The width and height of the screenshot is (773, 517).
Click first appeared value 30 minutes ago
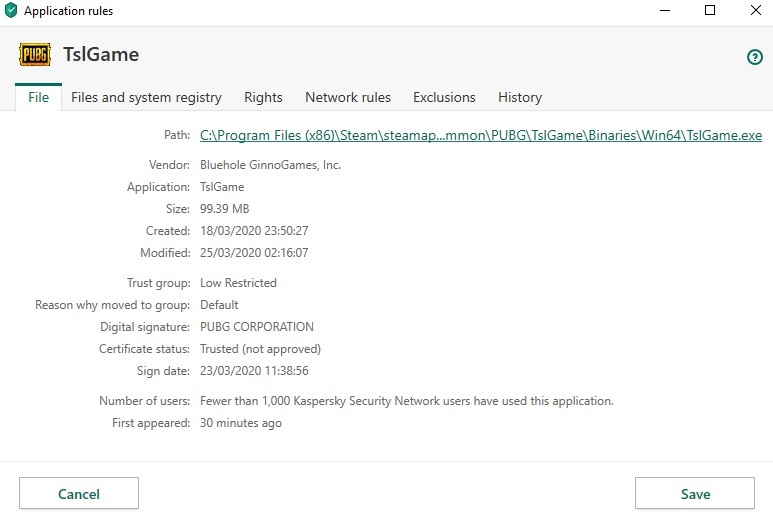[241, 423]
